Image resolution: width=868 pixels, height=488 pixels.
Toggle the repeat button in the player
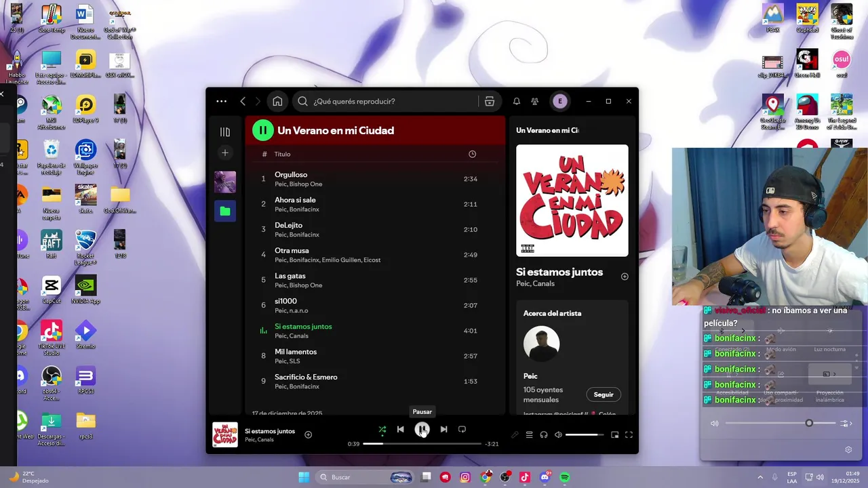coord(462,429)
